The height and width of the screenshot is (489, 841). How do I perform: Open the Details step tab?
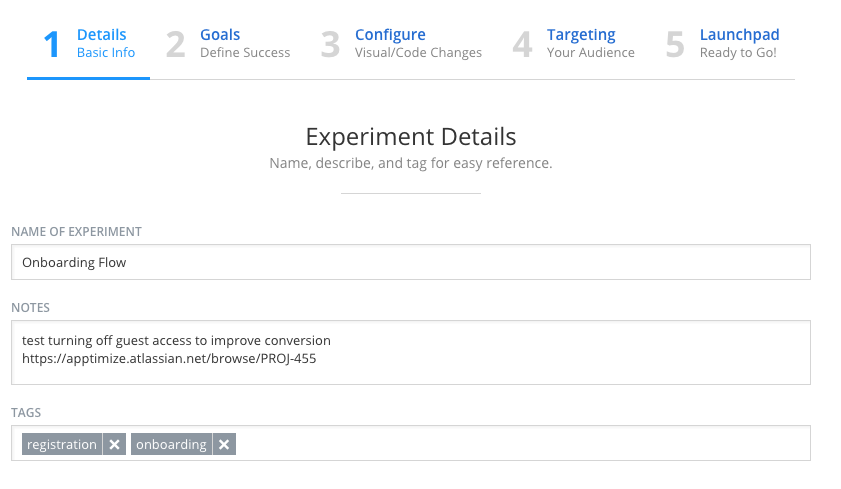tap(88, 43)
